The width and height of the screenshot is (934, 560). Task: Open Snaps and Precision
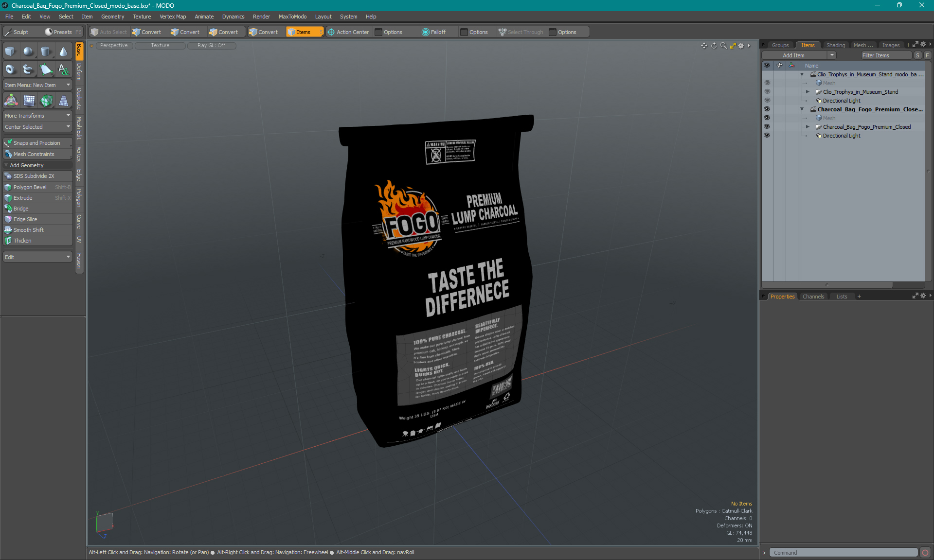(x=37, y=143)
